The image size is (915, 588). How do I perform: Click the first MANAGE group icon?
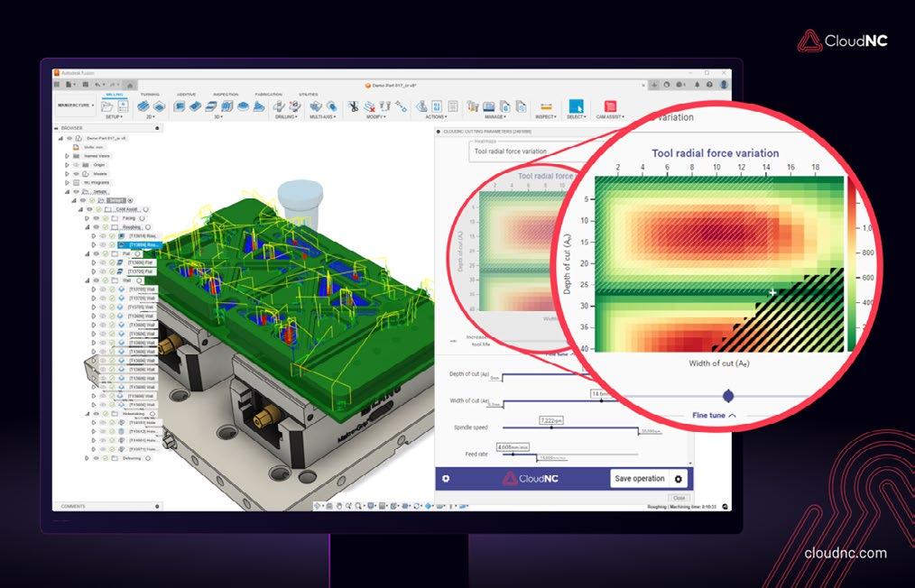point(473,106)
